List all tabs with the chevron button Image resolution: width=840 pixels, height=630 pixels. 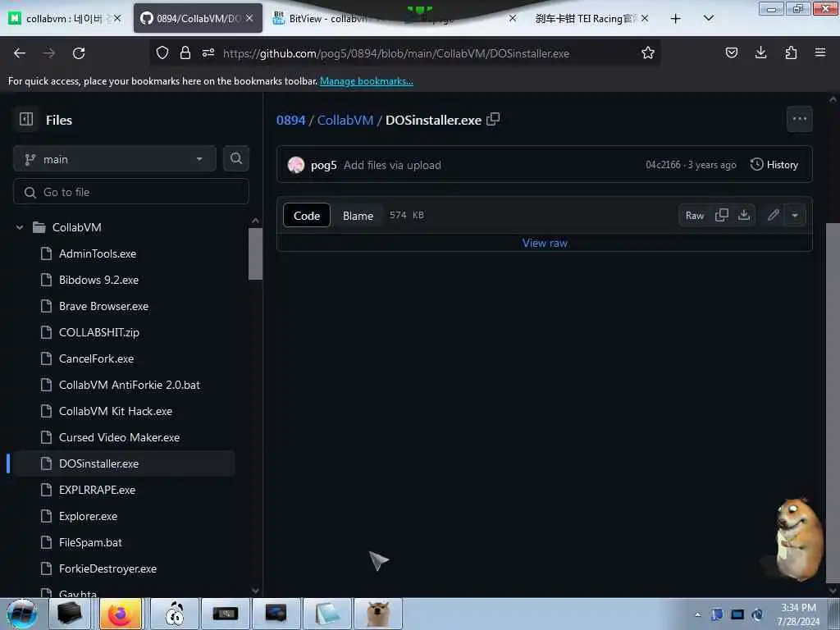[x=708, y=18]
